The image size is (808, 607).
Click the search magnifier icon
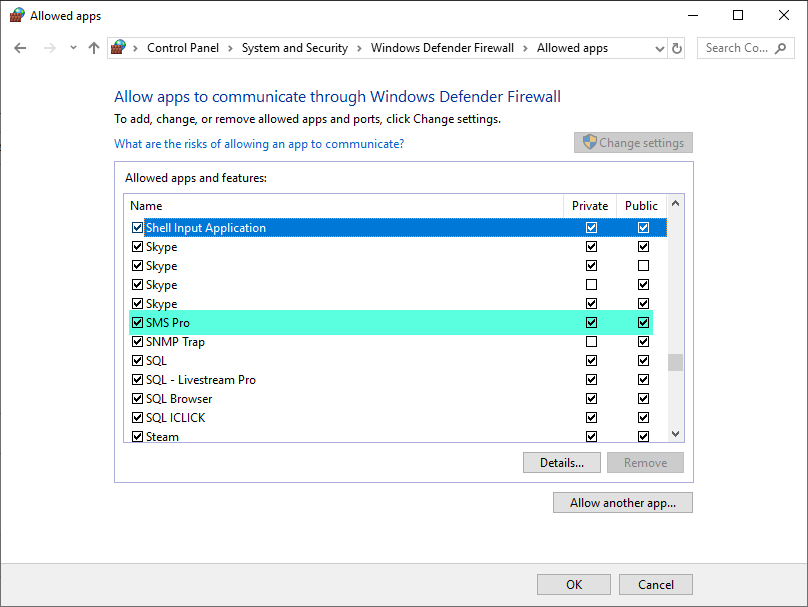tap(781, 48)
